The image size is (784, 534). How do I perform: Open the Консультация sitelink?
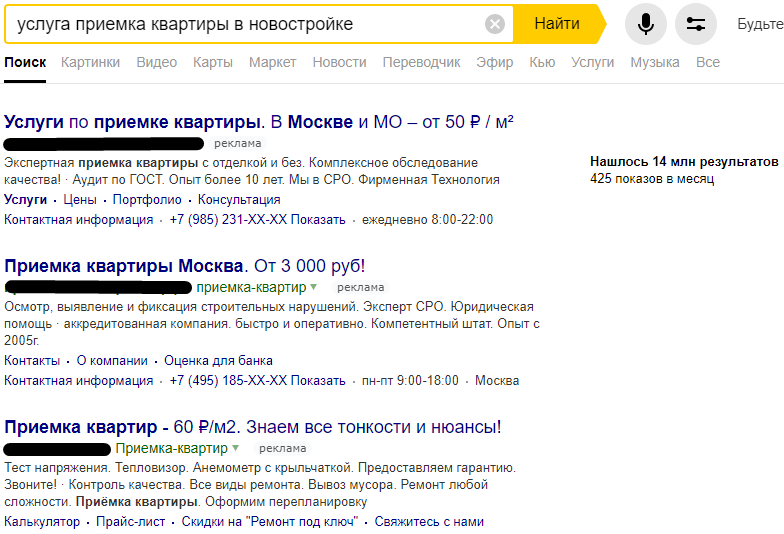coord(239,200)
